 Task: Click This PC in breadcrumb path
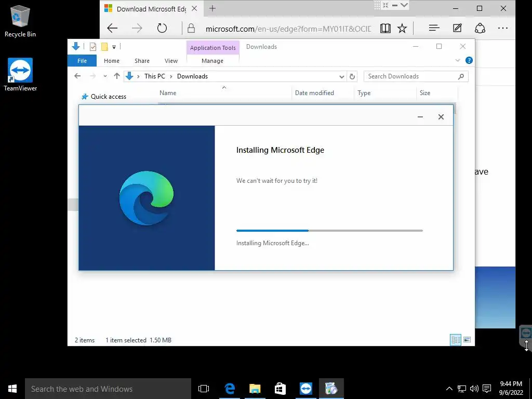point(155,76)
